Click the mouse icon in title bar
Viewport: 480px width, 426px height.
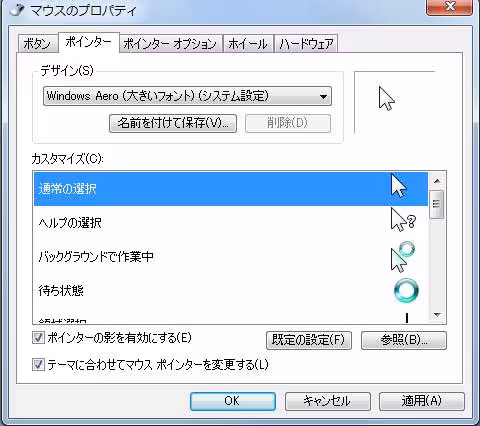[x=17, y=10]
